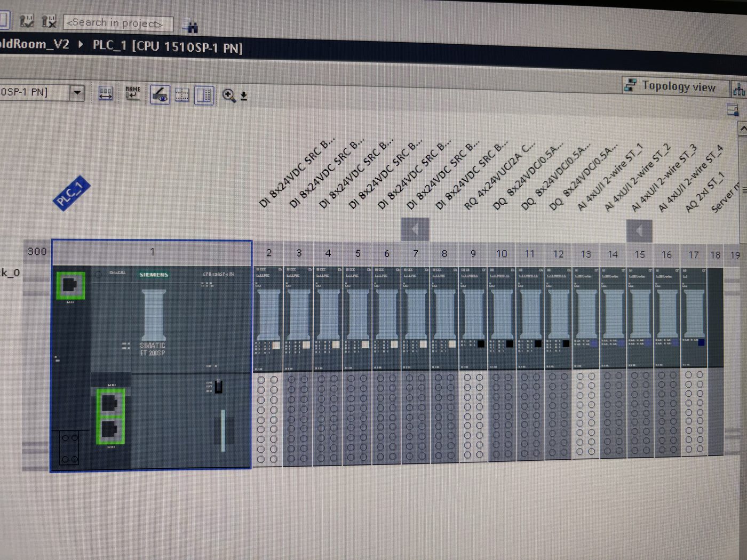Select slot number 13 header

click(586, 254)
